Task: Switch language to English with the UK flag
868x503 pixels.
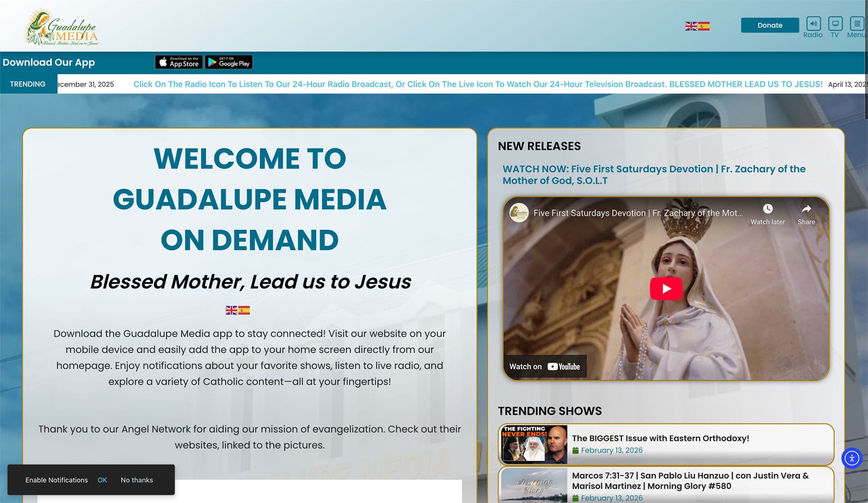Action: pyautogui.click(x=691, y=26)
